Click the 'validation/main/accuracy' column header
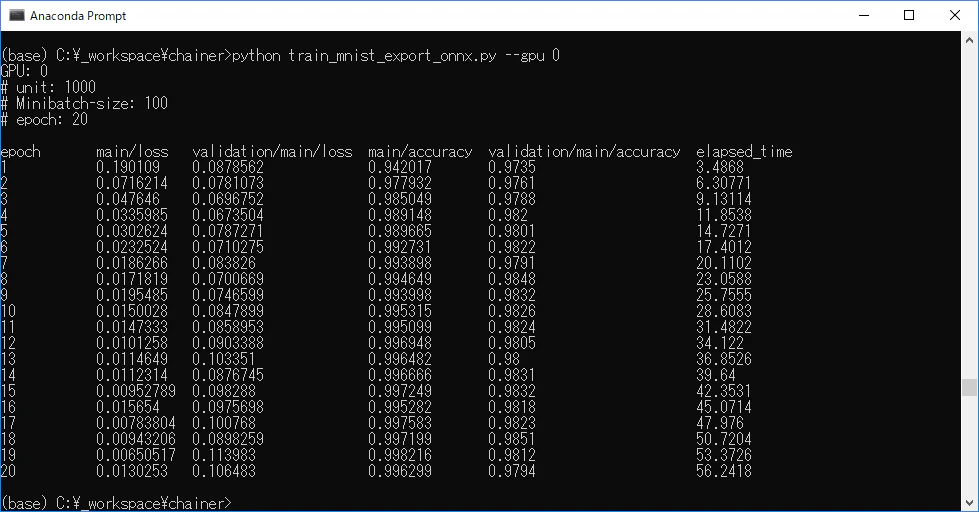979x512 pixels. coord(584,152)
